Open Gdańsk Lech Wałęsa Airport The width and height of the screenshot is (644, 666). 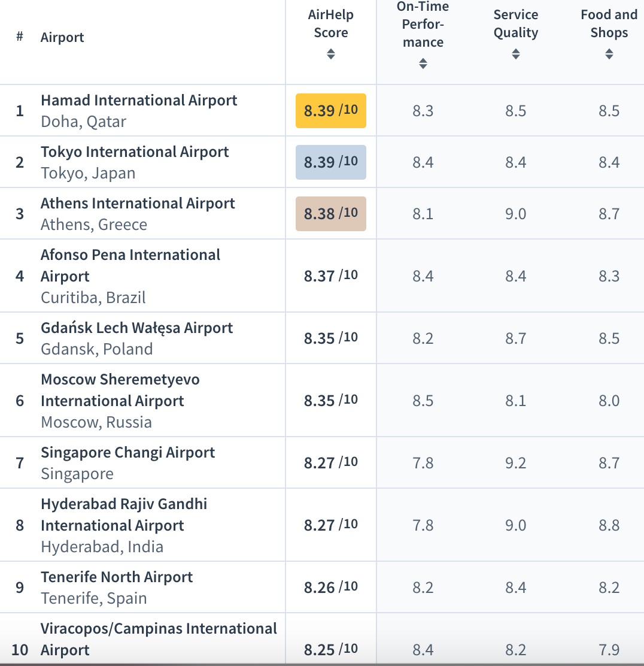coord(136,328)
